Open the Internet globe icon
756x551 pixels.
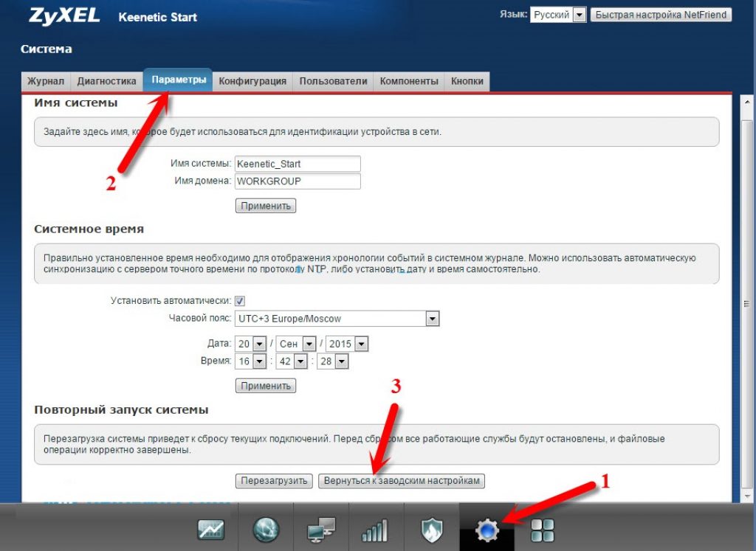tap(266, 530)
